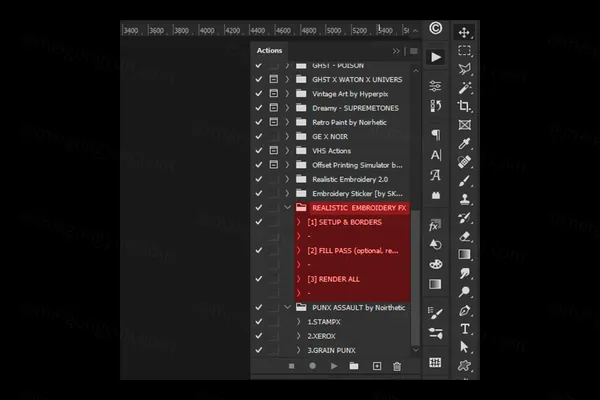600x400 pixels.
Task: Open the Actions panel flyout menu
Action: 413,50
